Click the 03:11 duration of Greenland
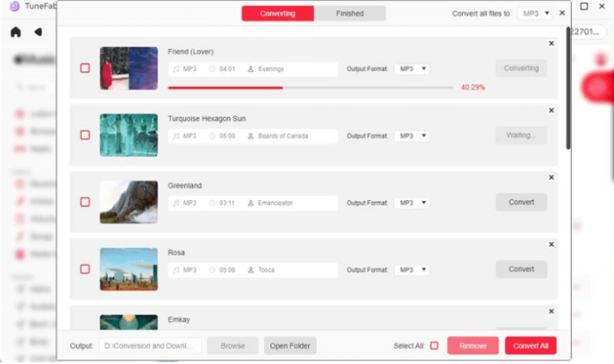 pos(227,203)
